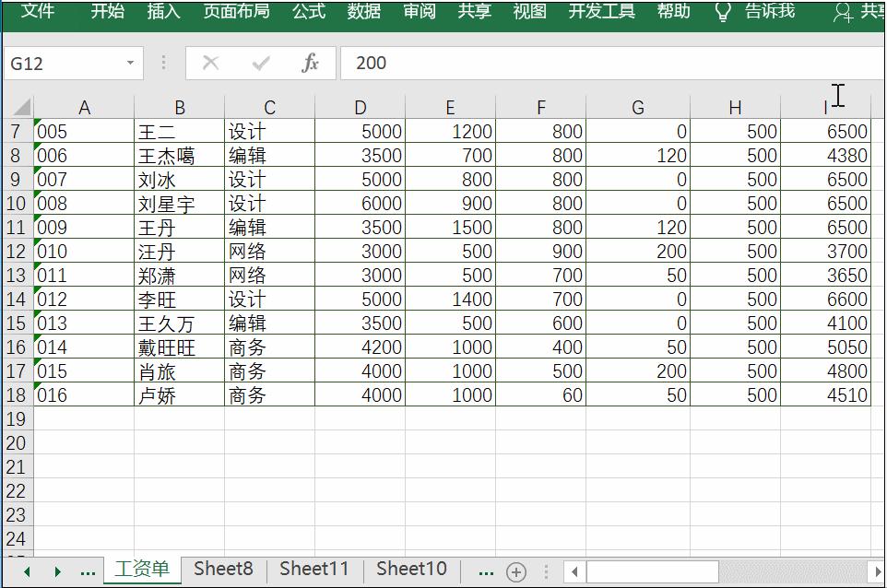
Task: Click the Enter checkmark icon on formula bar
Action: tap(261, 63)
